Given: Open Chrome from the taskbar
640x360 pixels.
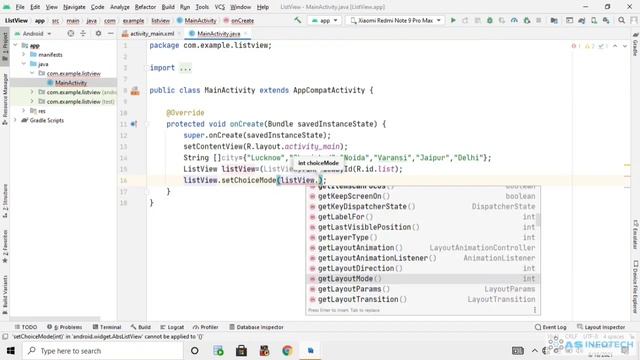Looking at the screenshot, I should pyautogui.click(x=287, y=351).
